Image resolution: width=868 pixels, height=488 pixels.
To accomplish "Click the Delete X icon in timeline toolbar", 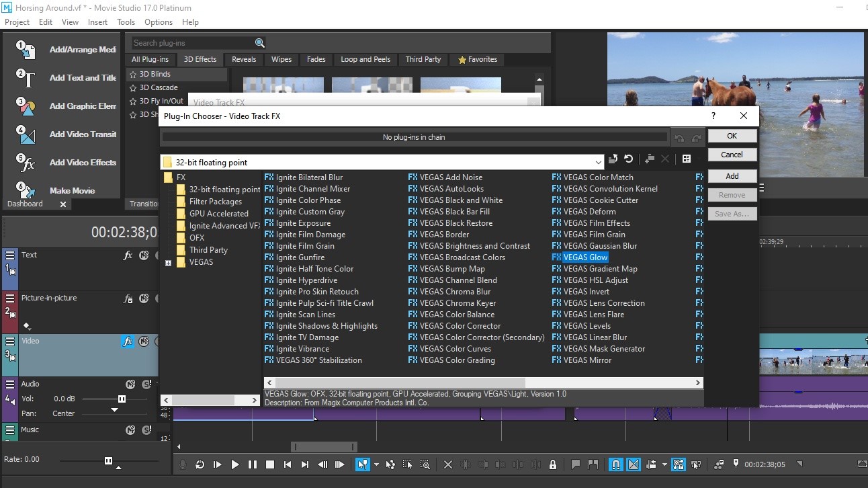I will point(448,464).
